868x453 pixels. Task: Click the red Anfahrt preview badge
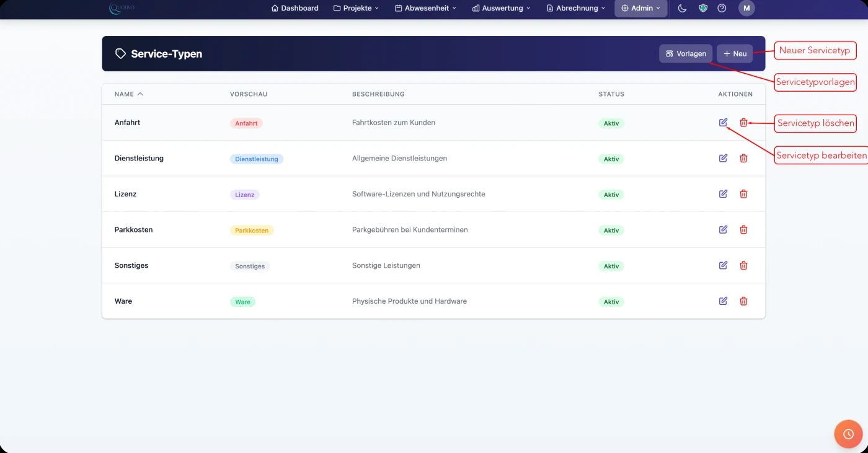pos(246,123)
